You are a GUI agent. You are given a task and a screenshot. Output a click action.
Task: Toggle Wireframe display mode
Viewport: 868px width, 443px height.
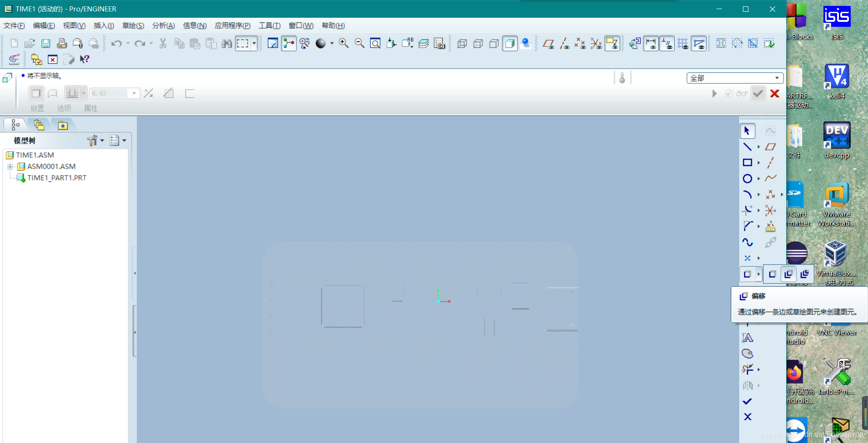pyautogui.click(x=462, y=43)
